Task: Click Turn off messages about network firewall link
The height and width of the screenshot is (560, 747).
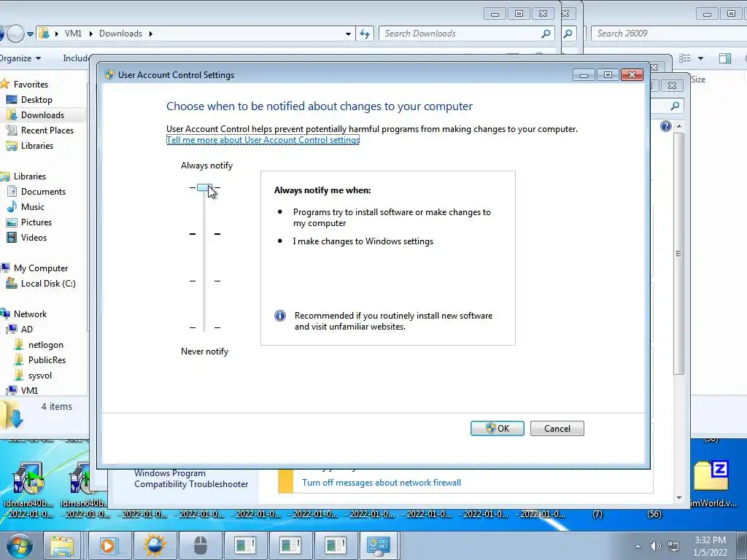Action: coord(382,483)
